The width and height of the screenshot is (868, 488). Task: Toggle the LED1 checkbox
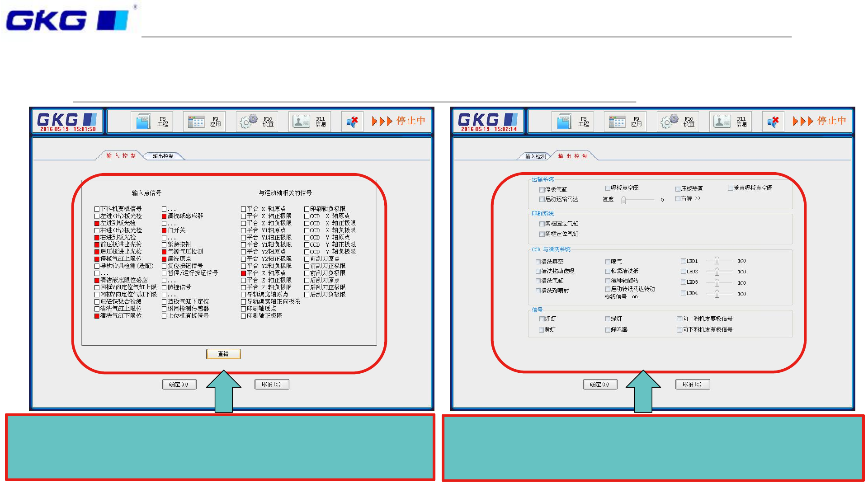683,261
